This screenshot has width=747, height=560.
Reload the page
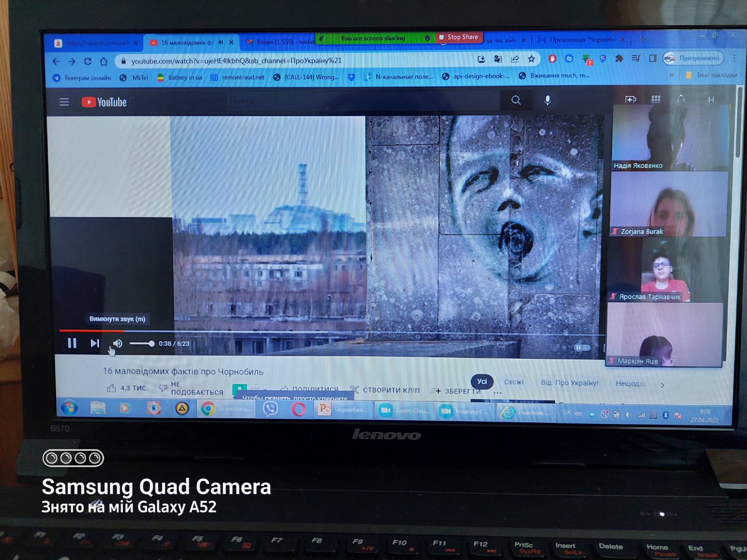(x=87, y=61)
